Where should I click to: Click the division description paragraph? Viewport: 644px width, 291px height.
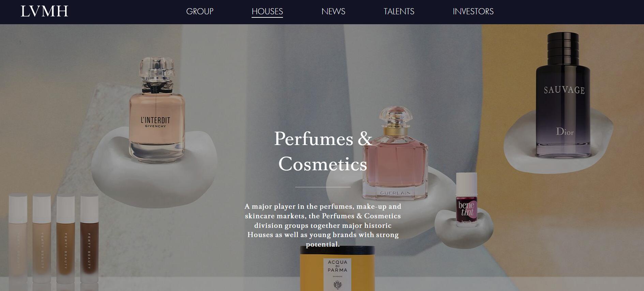coord(323,225)
